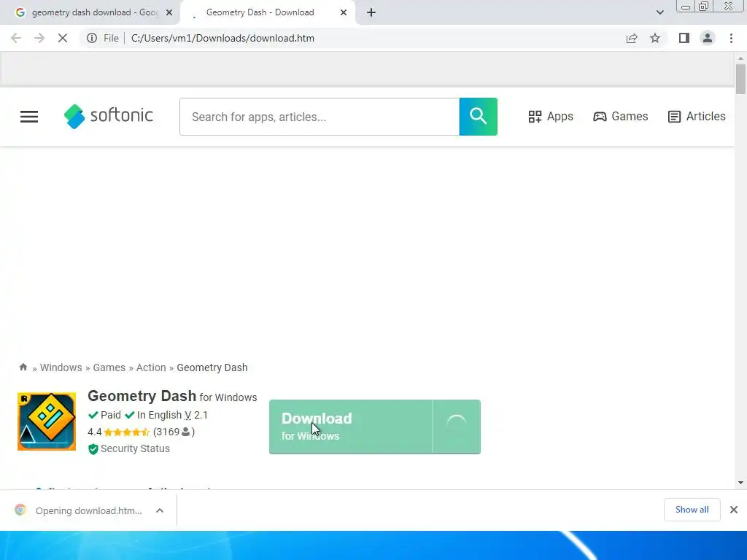Bookmark this tab with the star
Screen dimensions: 747x560
[655, 38]
